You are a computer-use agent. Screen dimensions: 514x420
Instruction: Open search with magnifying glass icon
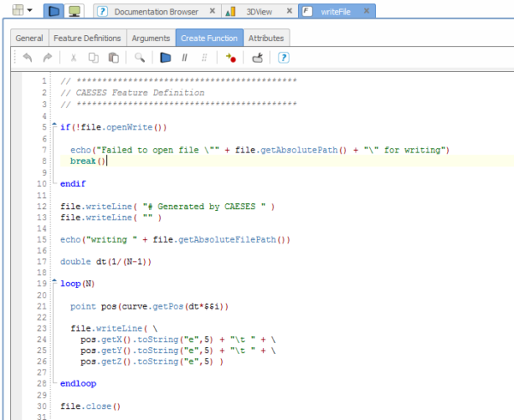[x=139, y=57]
